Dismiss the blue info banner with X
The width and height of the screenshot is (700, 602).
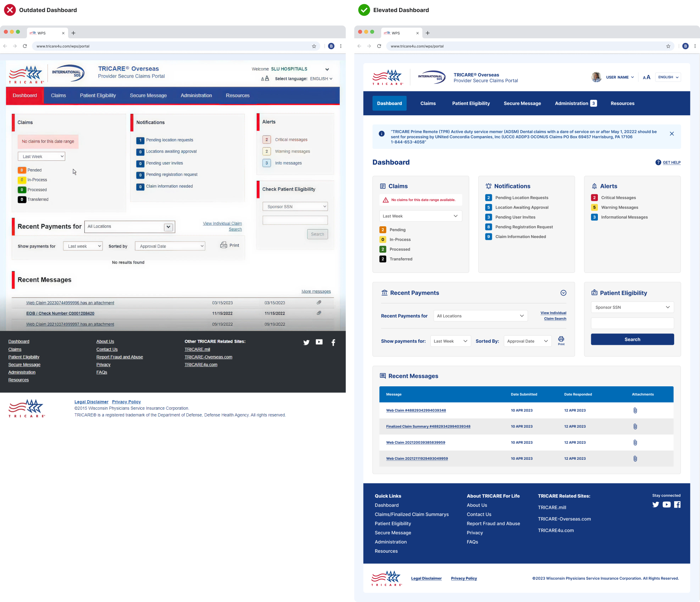pos(672,134)
